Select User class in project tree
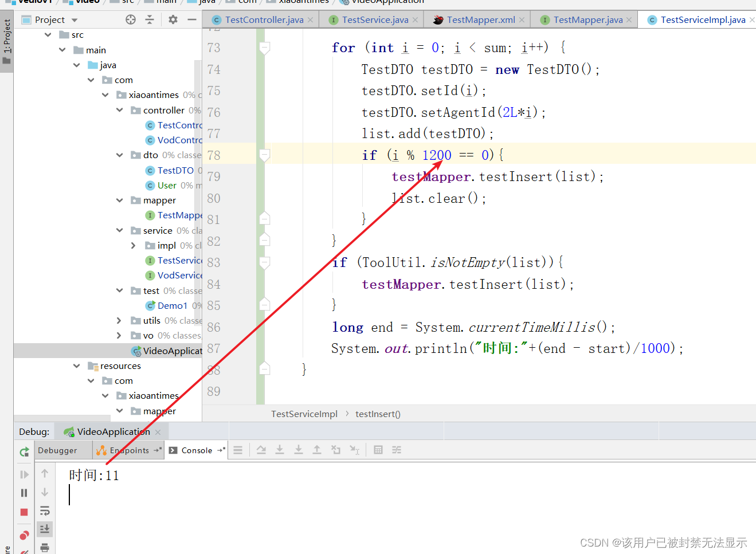Image resolution: width=756 pixels, height=554 pixels. [167, 185]
